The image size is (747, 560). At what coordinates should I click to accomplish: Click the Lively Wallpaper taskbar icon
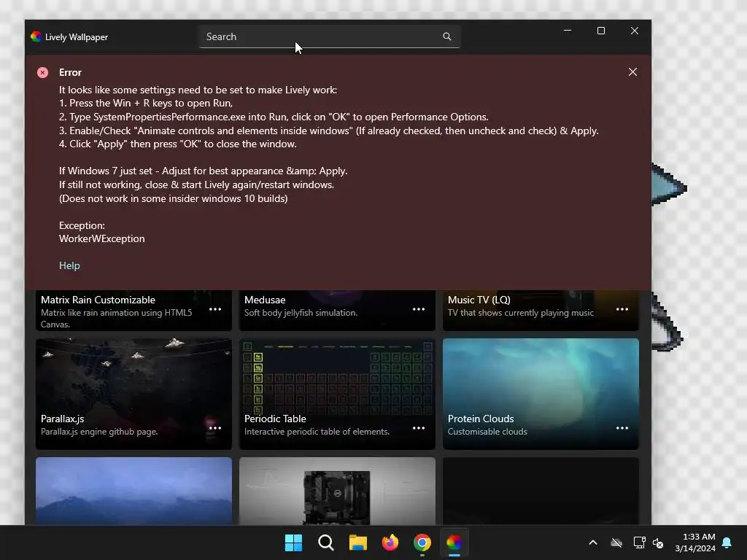click(x=454, y=542)
